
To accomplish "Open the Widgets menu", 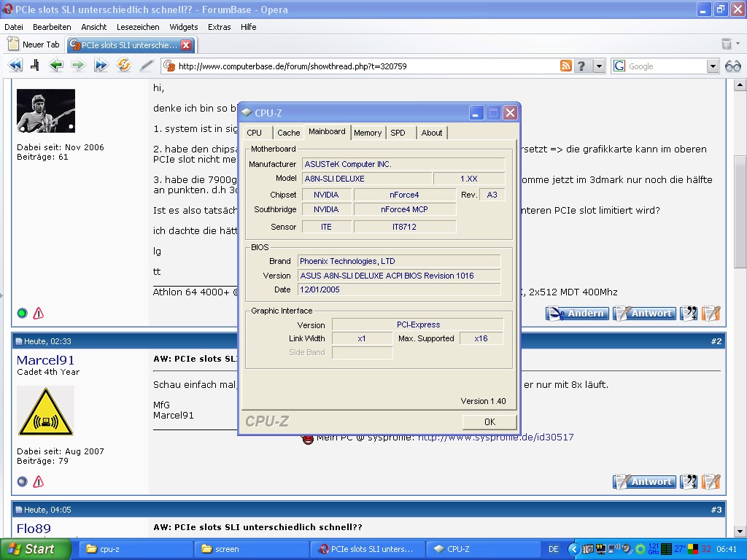I will pyautogui.click(x=183, y=27).
